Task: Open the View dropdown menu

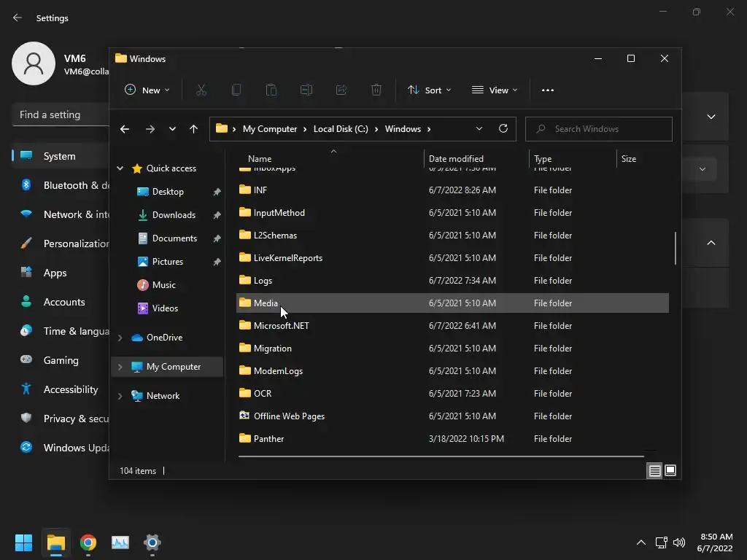Action: [494, 90]
